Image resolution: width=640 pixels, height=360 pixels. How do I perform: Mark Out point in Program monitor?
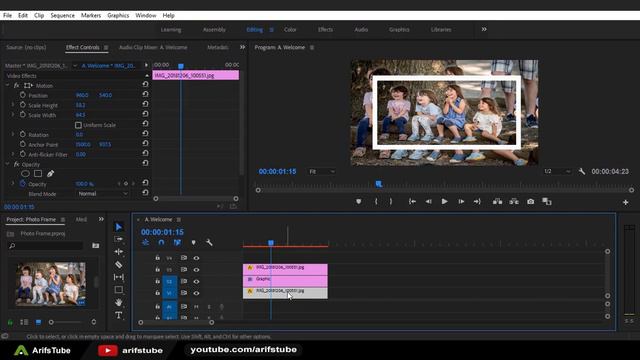point(391,202)
